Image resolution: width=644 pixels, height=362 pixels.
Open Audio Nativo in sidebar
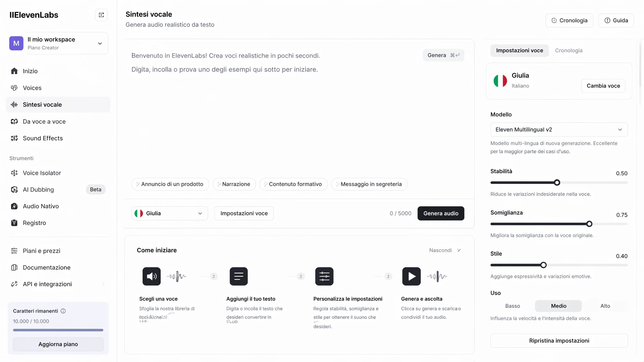(x=58, y=206)
